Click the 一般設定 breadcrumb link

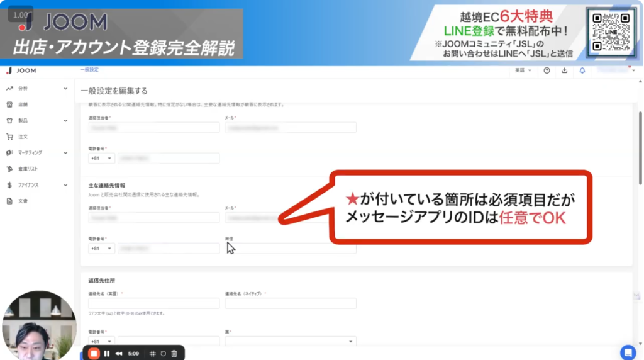pos(89,70)
